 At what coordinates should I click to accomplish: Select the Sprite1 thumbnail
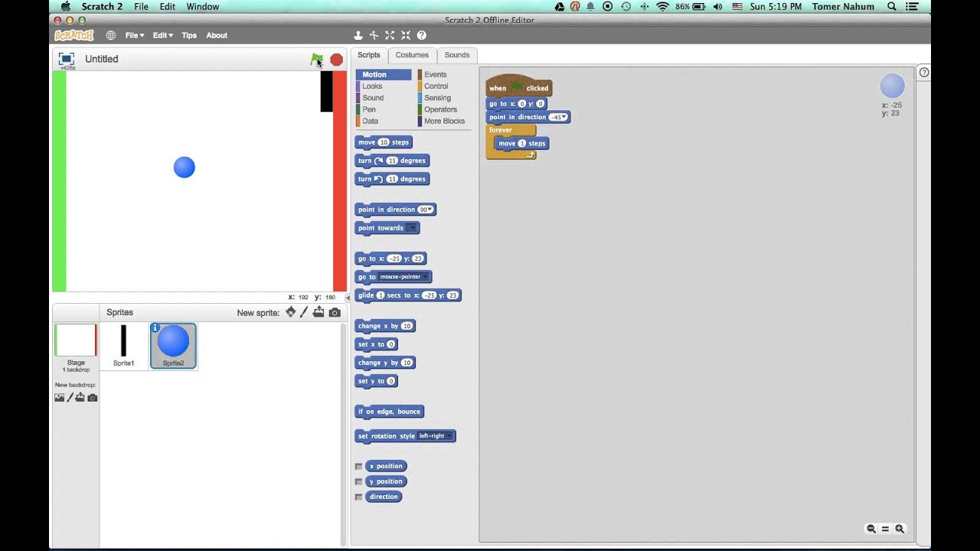(123, 346)
